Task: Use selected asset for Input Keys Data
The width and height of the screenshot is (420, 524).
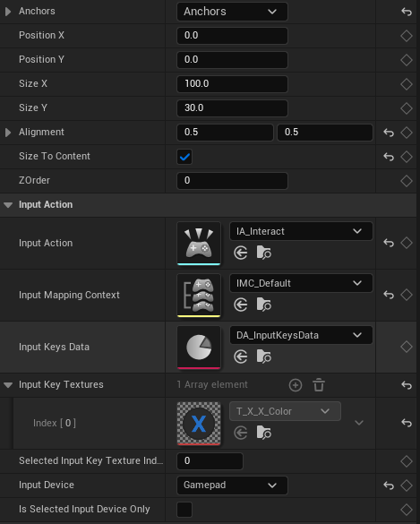Action: tap(241, 356)
